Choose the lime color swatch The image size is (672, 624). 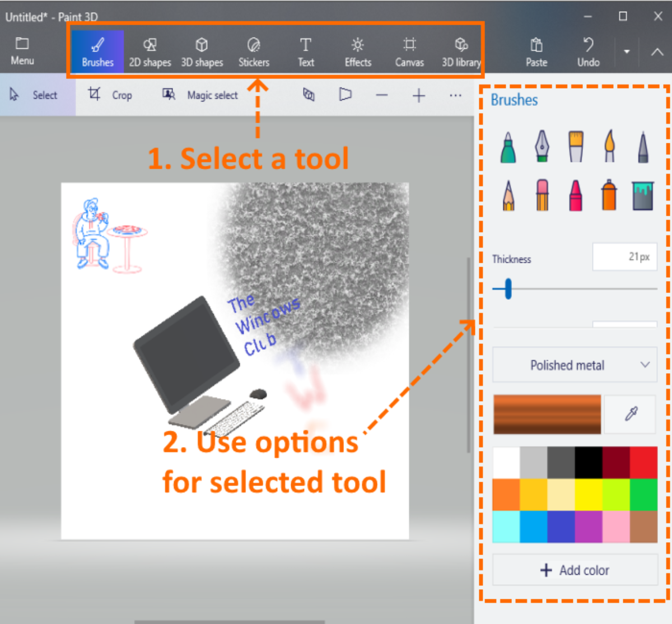616,495
